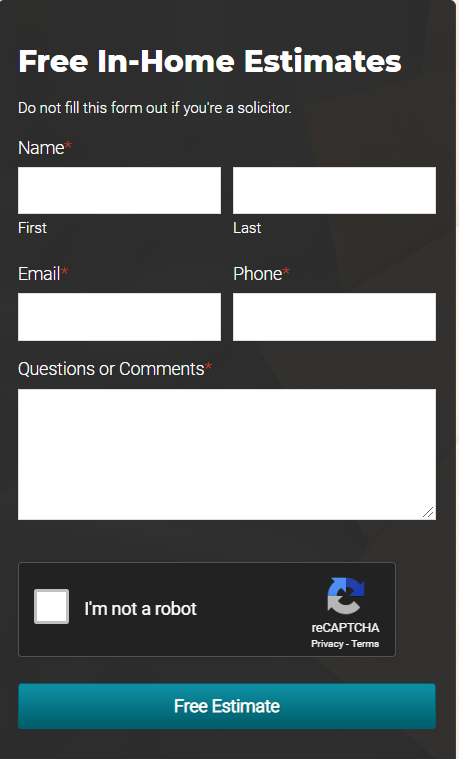The width and height of the screenshot is (459, 759).
Task: Select the Email input field
Action: [120, 317]
